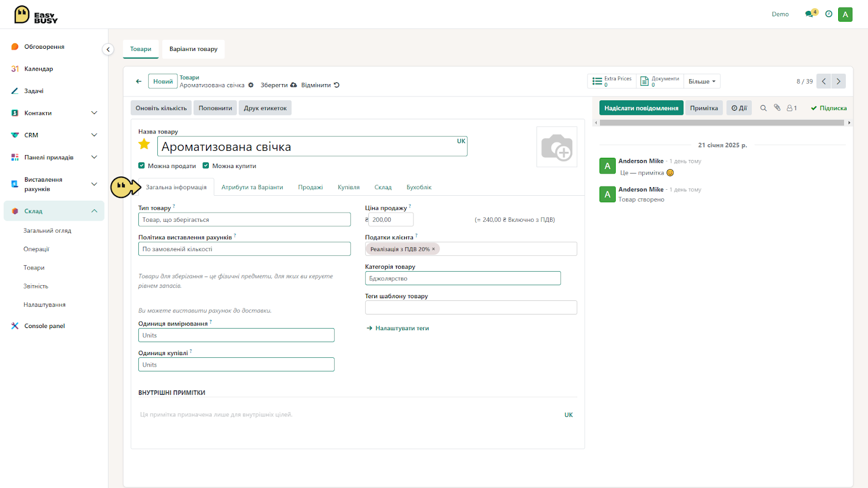This screenshot has height=488, width=868.
Task: Expand the Панелі приладів sidebar menu
Action: click(94, 157)
